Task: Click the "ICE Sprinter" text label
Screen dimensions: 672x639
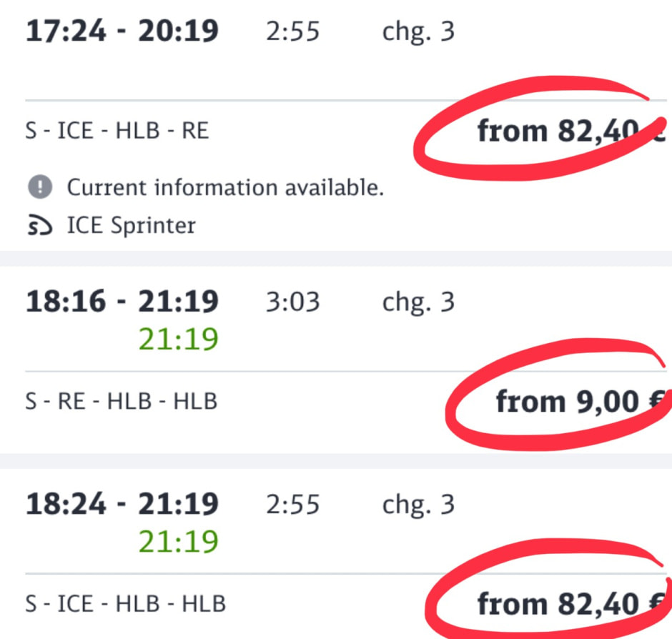Action: (131, 226)
